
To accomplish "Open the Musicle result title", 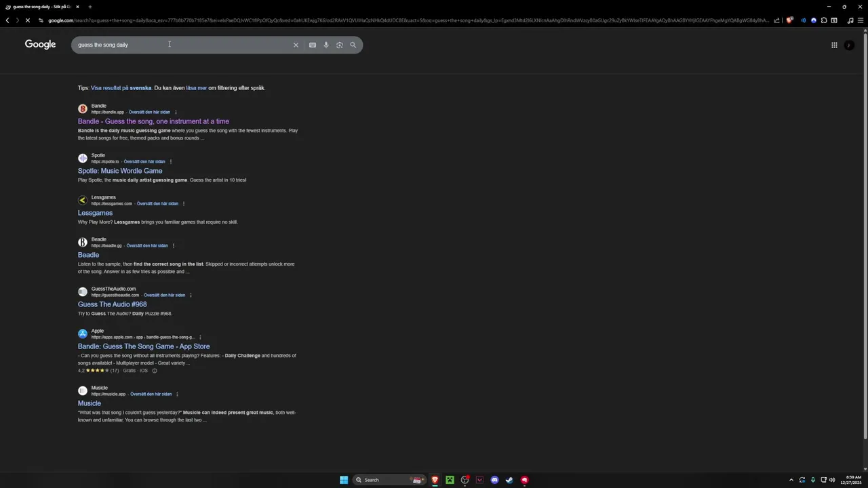I will (x=90, y=403).
